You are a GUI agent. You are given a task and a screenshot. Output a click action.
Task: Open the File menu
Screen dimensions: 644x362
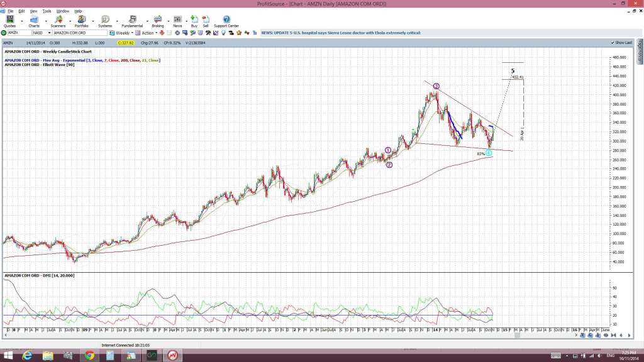[10, 11]
